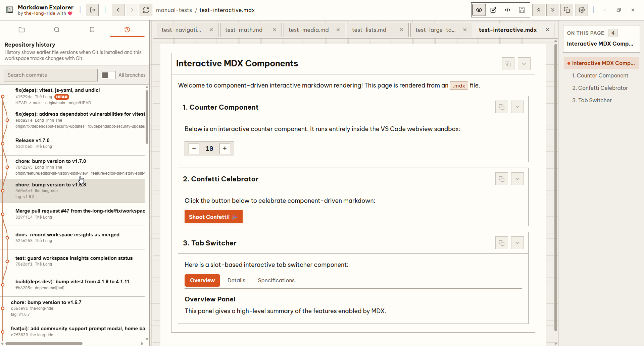Viewport: 644px width, 346px height.
Task: Close the test-math.md tab
Action: (x=275, y=30)
